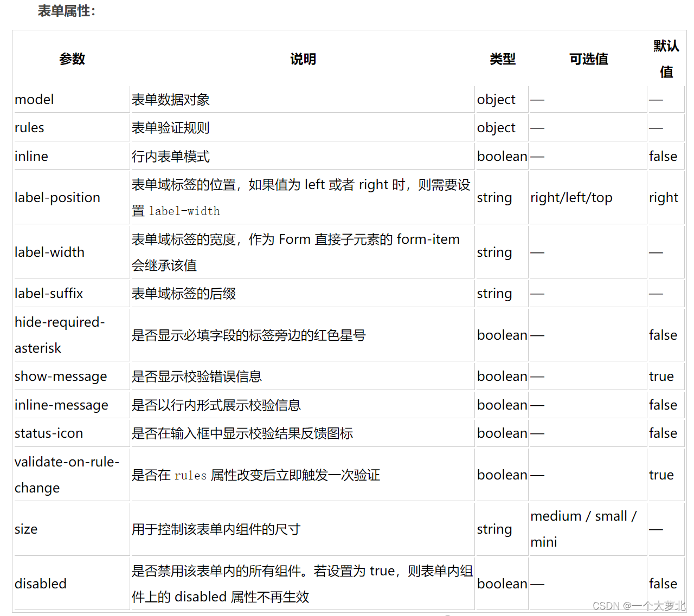Click the hide-required-asterisk parameter cell

coord(72,335)
